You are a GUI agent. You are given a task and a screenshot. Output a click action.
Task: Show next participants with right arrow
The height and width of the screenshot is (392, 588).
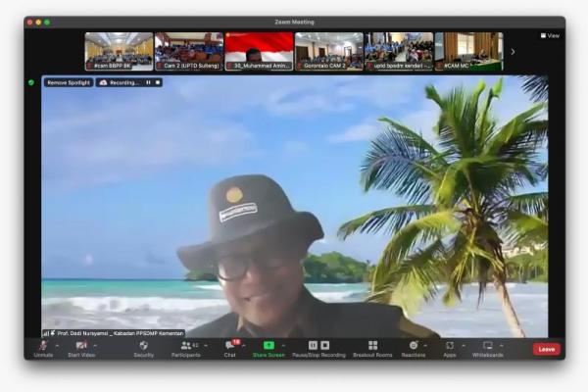coord(513,52)
